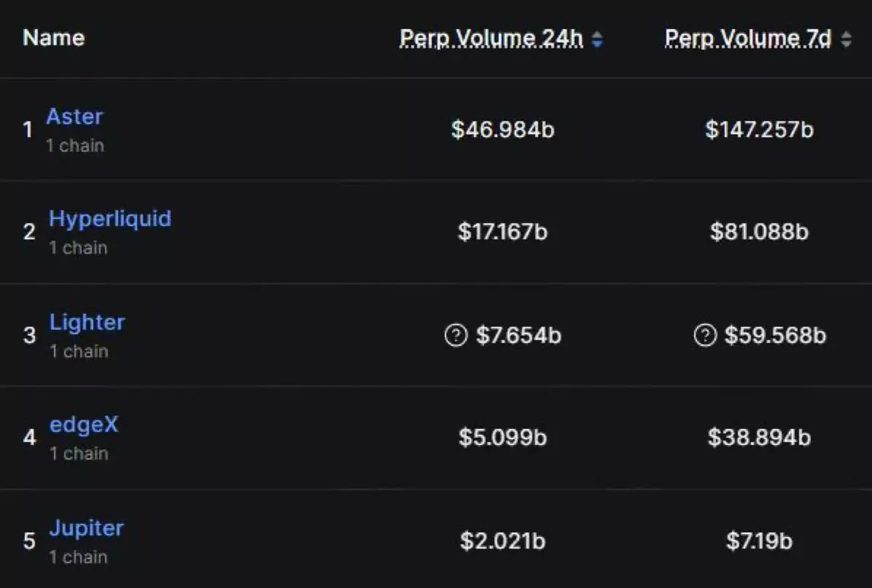Viewport: 872px width, 588px height.
Task: Click the question mark icon next to $59.568b
Action: tap(705, 336)
